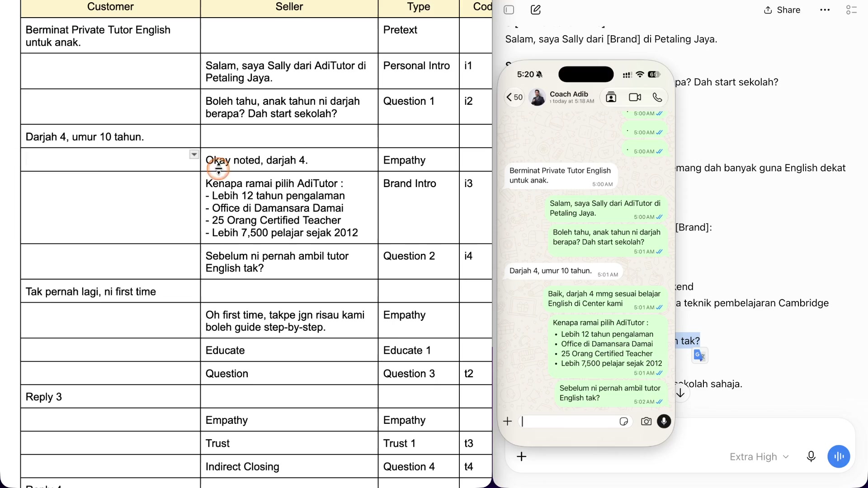The width and height of the screenshot is (868, 488).
Task: Start a new chat with compose icon
Action: (536, 10)
